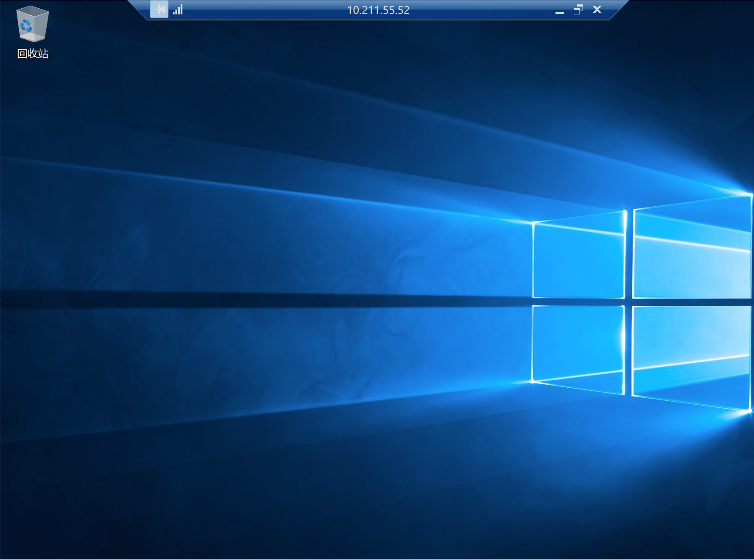This screenshot has height=560, width=754.
Task: Show connection quality via signal bars icon
Action: pyautogui.click(x=178, y=10)
